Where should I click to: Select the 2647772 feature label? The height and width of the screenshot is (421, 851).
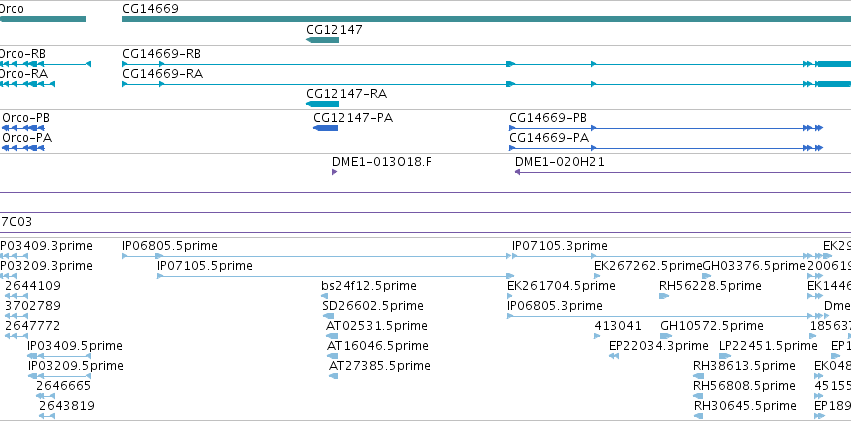[x=33, y=326]
